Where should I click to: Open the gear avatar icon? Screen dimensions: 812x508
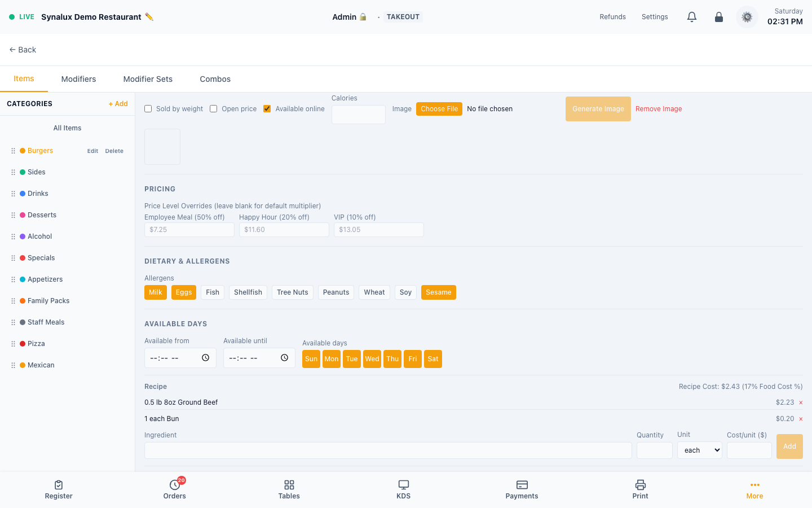(747, 17)
